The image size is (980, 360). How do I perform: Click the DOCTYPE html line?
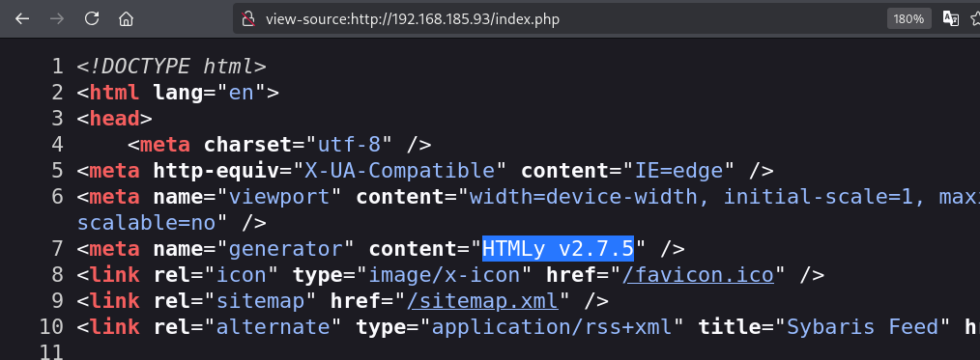click(x=172, y=67)
